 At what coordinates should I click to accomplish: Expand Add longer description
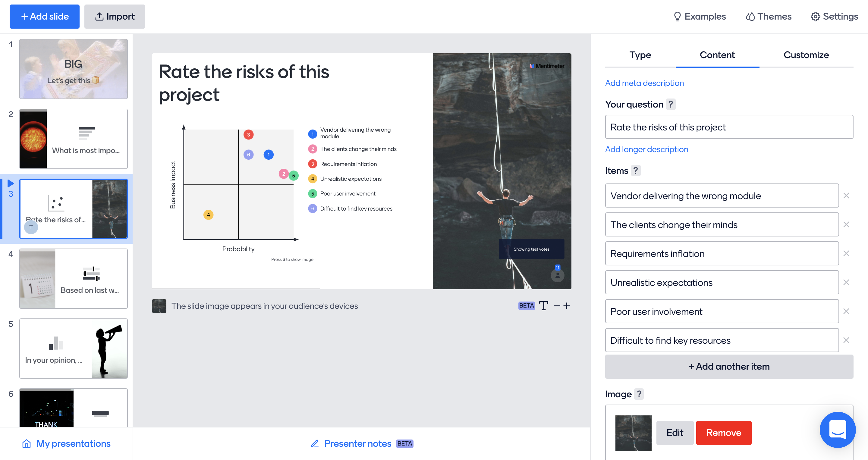pos(646,149)
